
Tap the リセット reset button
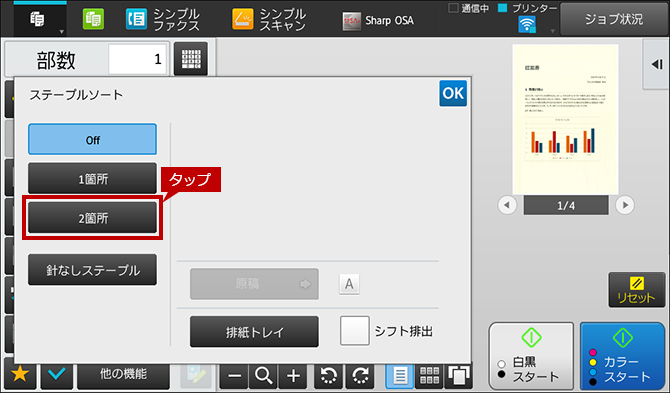[x=637, y=290]
